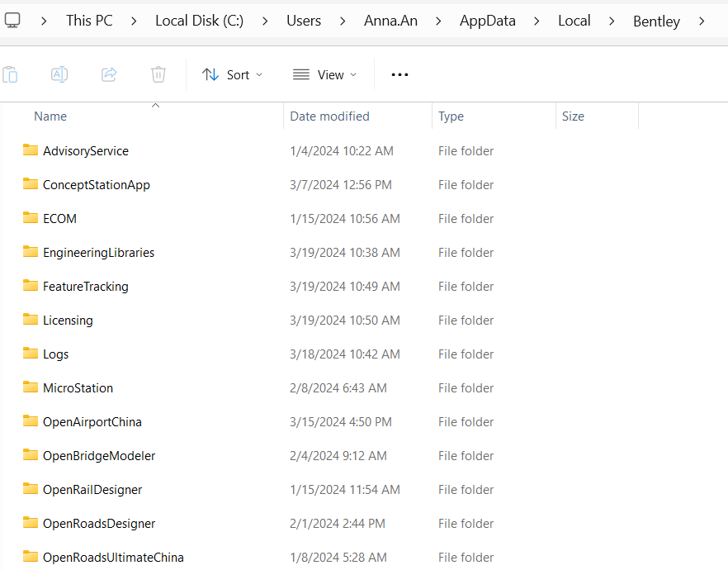Screen dimensions: 728x570
Task: Select the EngineeringLibraries folder icon
Action: click(31, 252)
